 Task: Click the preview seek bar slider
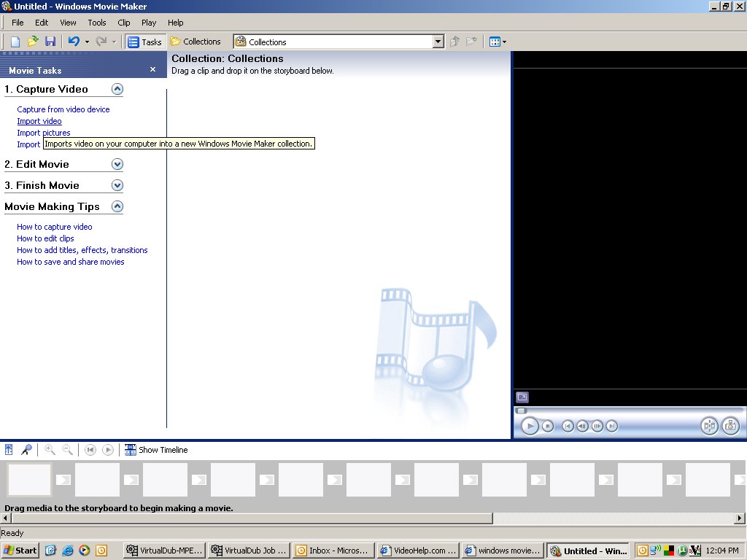(x=522, y=411)
